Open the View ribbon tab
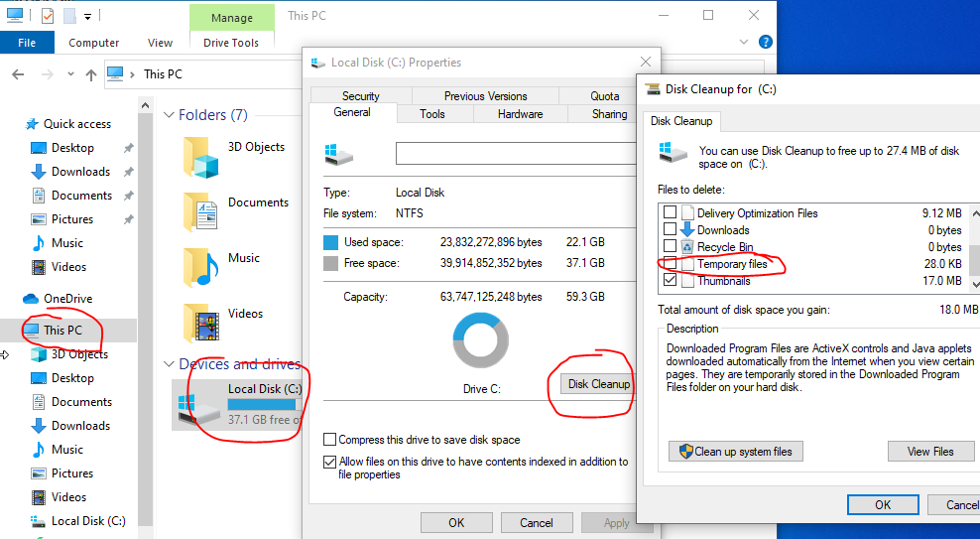980x539 pixels. pyautogui.click(x=160, y=43)
